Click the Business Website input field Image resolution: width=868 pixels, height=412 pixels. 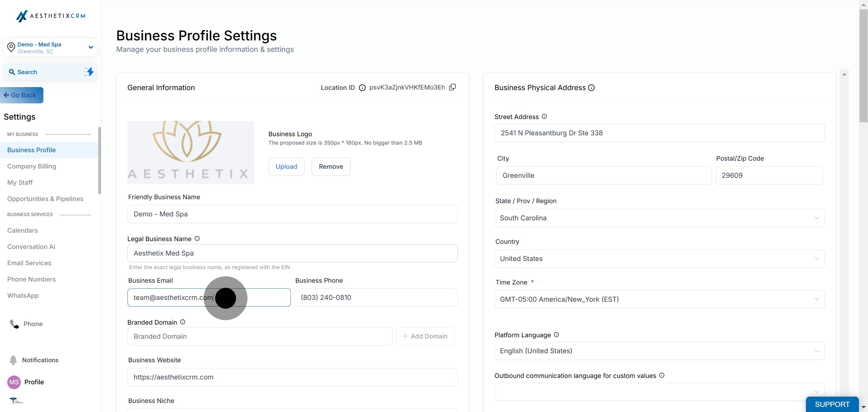click(x=292, y=377)
